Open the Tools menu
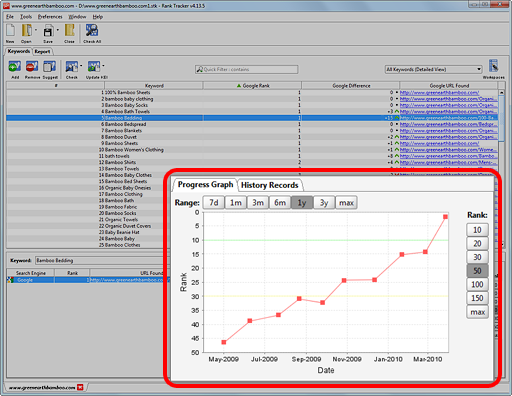Screen dimensions: 512x396 (x=26, y=17)
